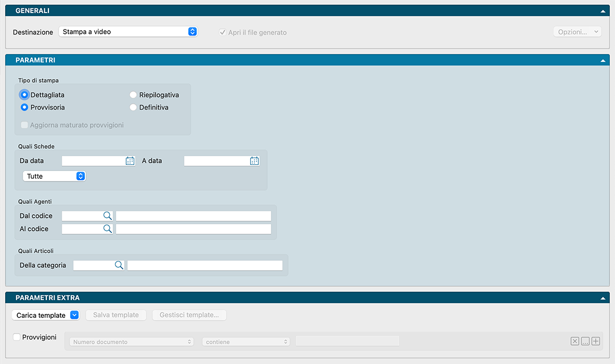Open the Da data calendar picker
Viewport: 615px width, 364px height.
point(130,161)
